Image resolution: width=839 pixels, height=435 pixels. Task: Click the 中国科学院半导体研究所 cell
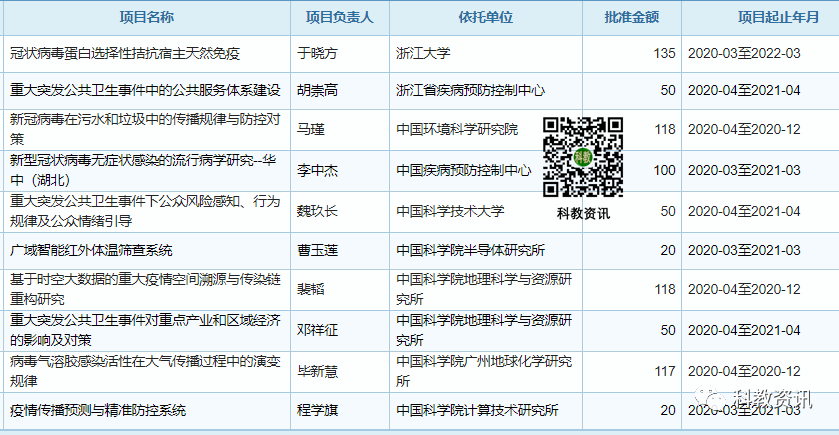470,250
